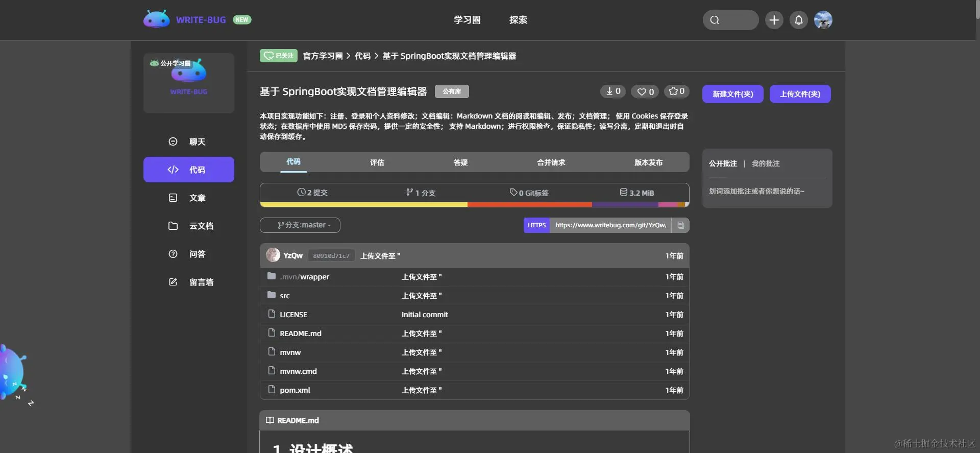Open the LICENSE file
Image resolution: width=980 pixels, height=453 pixels.
(x=293, y=315)
